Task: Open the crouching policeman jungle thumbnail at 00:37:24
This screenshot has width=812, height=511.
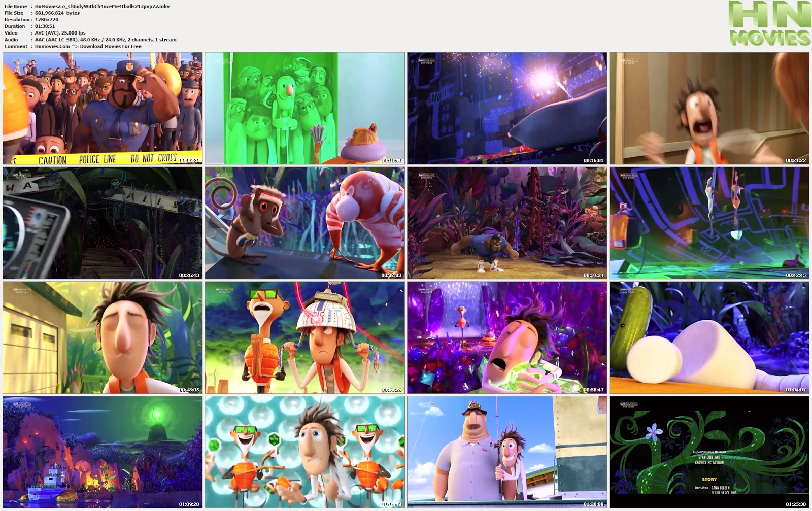Action: (507, 223)
